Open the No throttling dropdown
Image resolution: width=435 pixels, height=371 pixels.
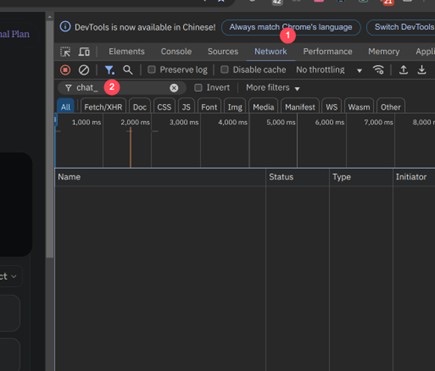[x=329, y=70]
